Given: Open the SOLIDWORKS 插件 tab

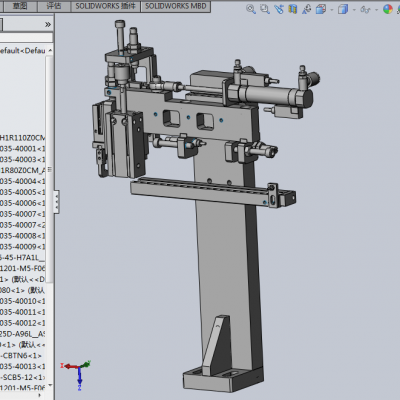Looking at the screenshot, I should pyautogui.click(x=106, y=6).
